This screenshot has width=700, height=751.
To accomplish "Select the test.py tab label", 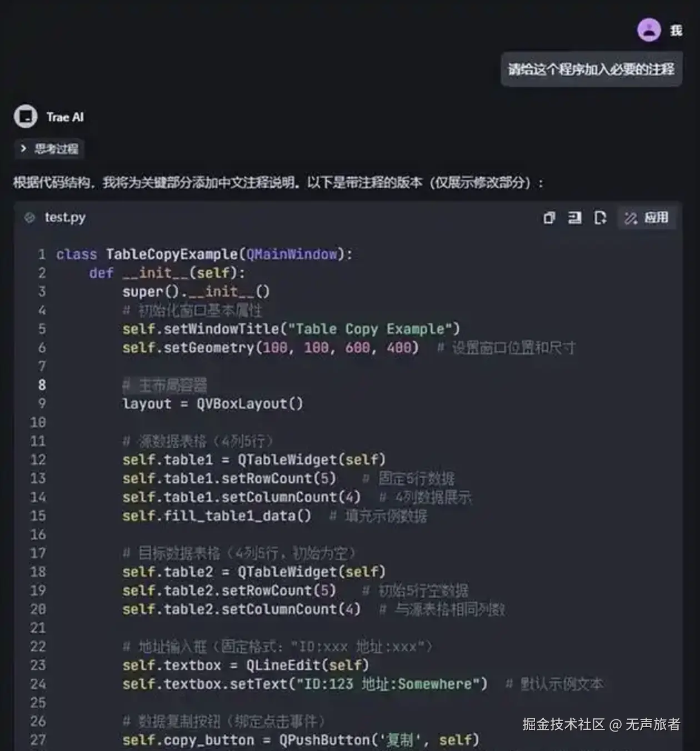I will pos(64,218).
